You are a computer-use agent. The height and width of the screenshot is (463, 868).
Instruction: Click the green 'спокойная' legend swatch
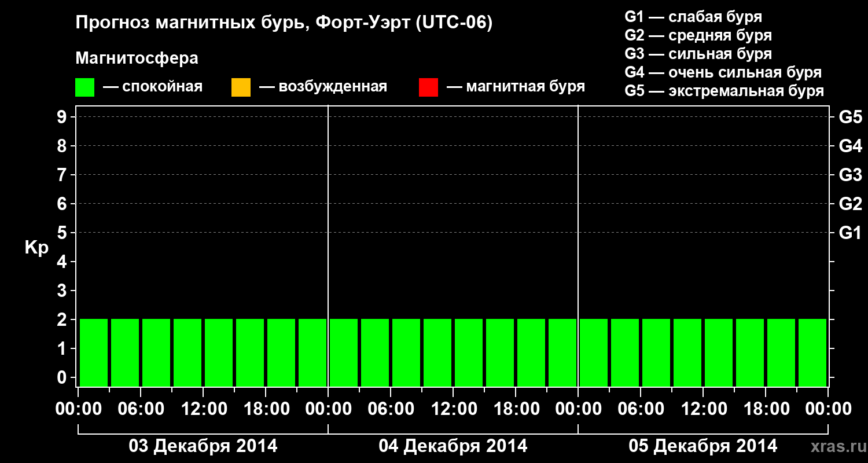(x=84, y=87)
